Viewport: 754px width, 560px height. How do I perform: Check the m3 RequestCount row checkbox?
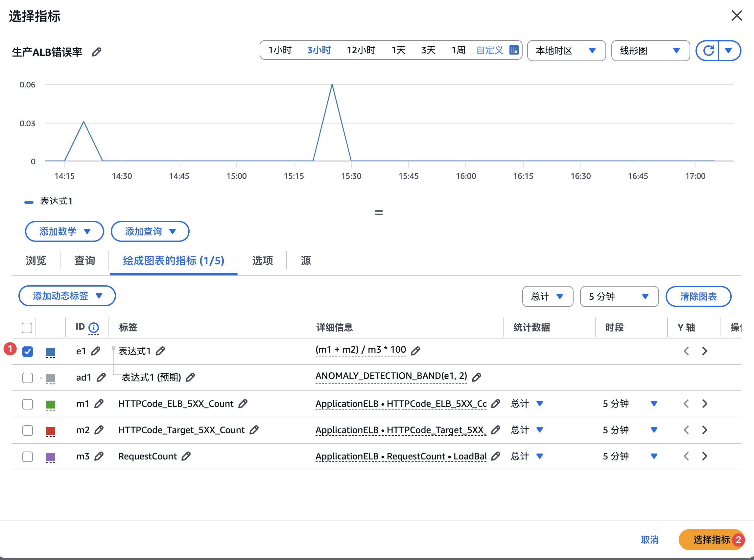(28, 456)
